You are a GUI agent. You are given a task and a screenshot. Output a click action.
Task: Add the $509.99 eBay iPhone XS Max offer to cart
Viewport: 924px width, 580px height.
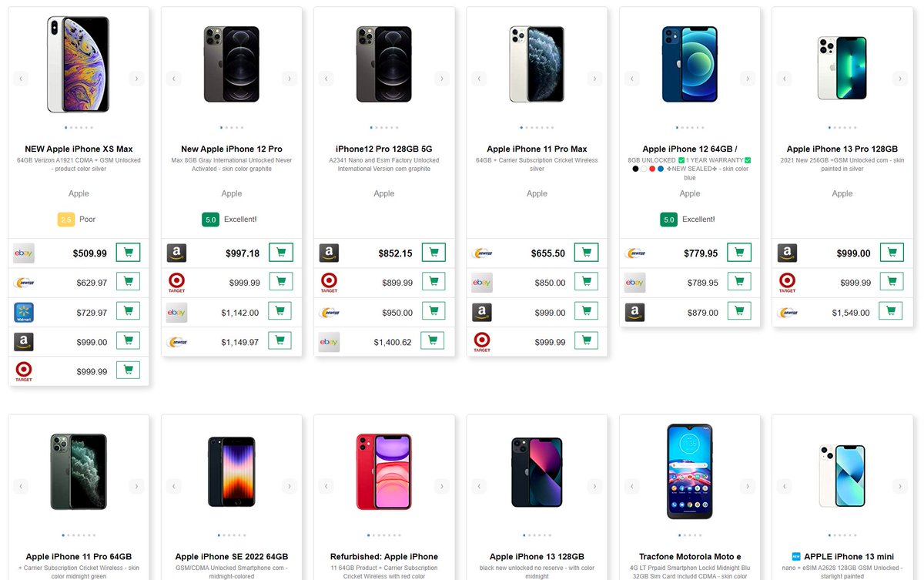(128, 253)
